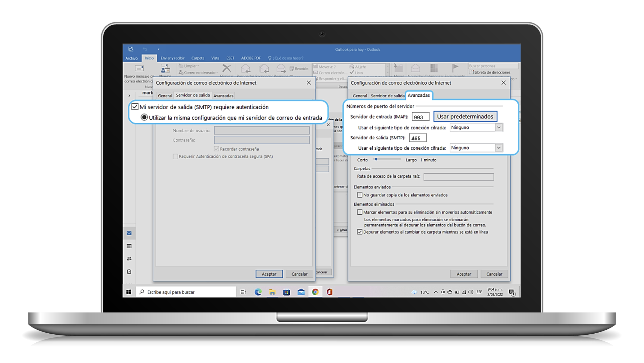Click the New email message icon
This screenshot has height=363, width=644.
point(139,68)
